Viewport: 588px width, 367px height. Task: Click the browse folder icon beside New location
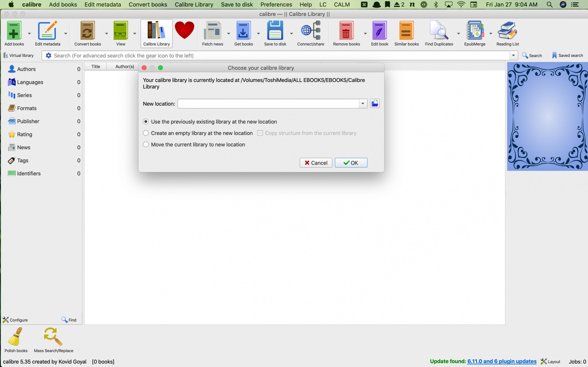(374, 104)
